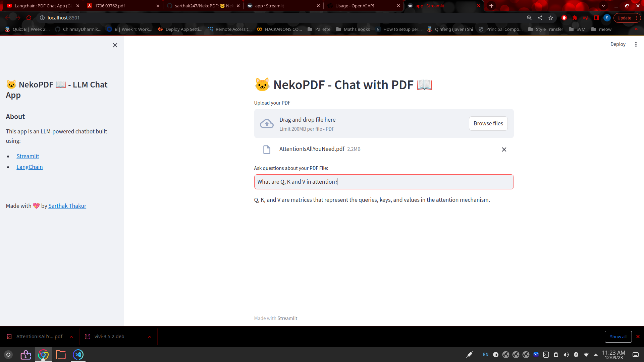644x362 pixels.
Task: Expand AttentionIsAllY...pdf download options
Action: click(71, 337)
